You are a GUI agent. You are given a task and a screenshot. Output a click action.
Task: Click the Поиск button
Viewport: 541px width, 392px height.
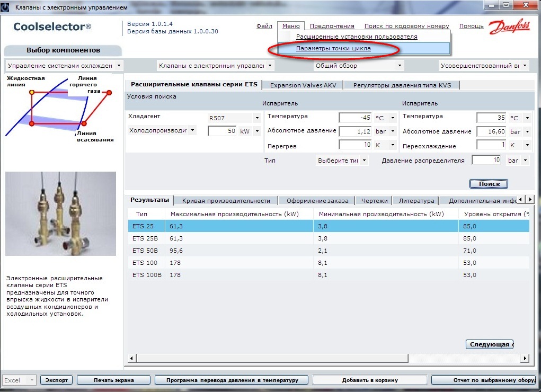click(x=489, y=184)
